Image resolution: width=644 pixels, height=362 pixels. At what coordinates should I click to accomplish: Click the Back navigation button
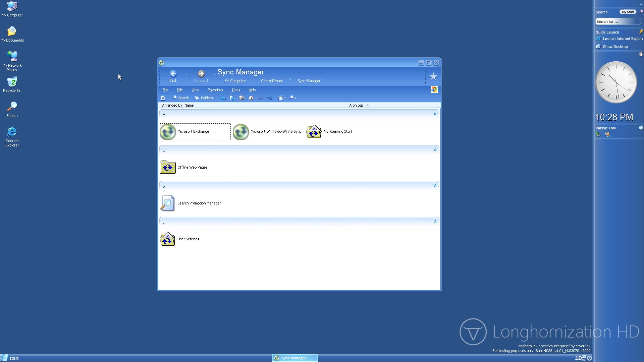pos(173,76)
